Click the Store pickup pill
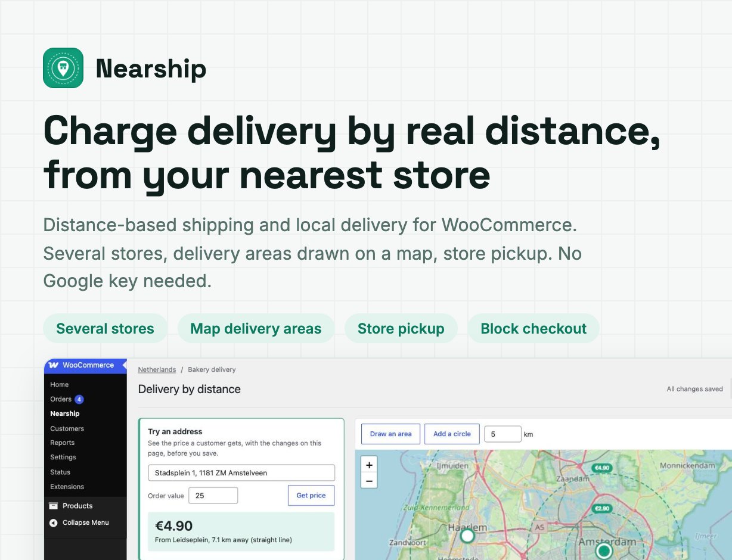The width and height of the screenshot is (732, 560). (x=401, y=328)
